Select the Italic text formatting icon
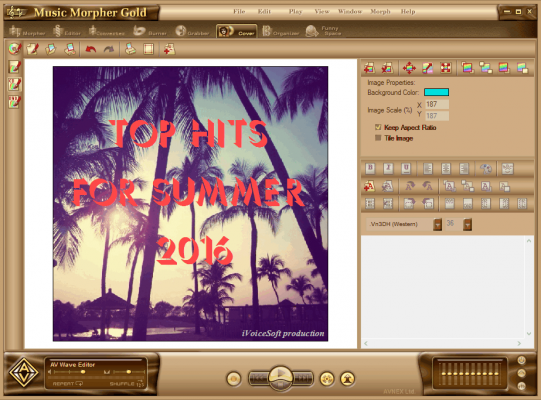This screenshot has height=400, width=541. coord(388,168)
